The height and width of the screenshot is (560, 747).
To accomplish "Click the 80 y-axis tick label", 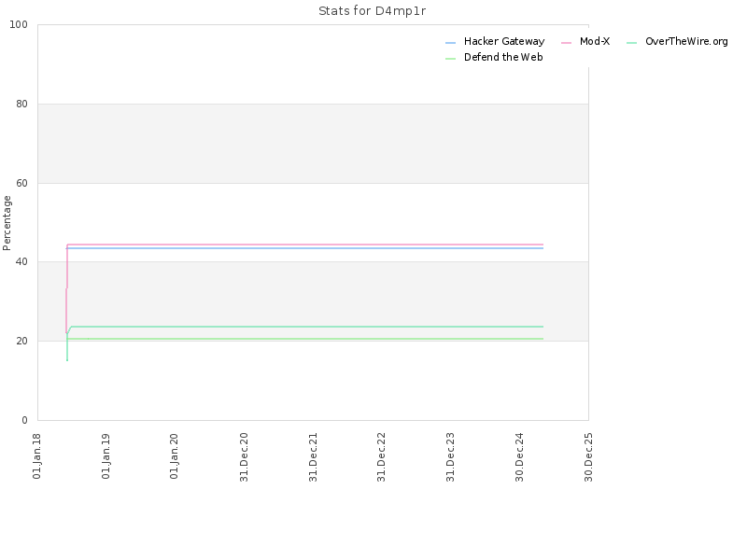I will coord(21,104).
